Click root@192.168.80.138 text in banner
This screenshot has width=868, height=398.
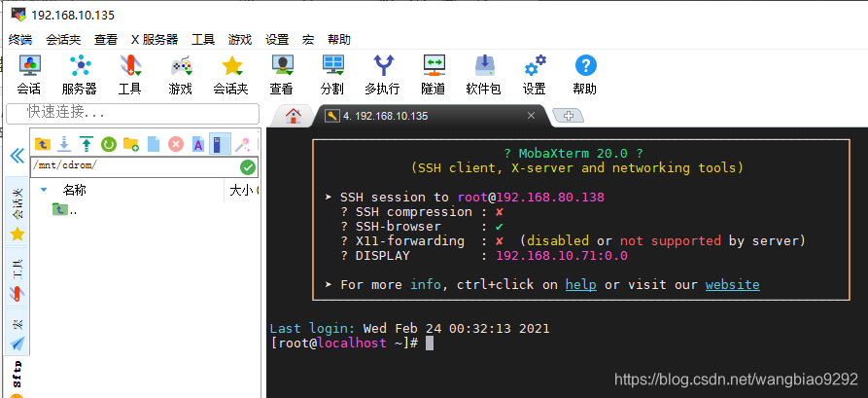(531, 198)
